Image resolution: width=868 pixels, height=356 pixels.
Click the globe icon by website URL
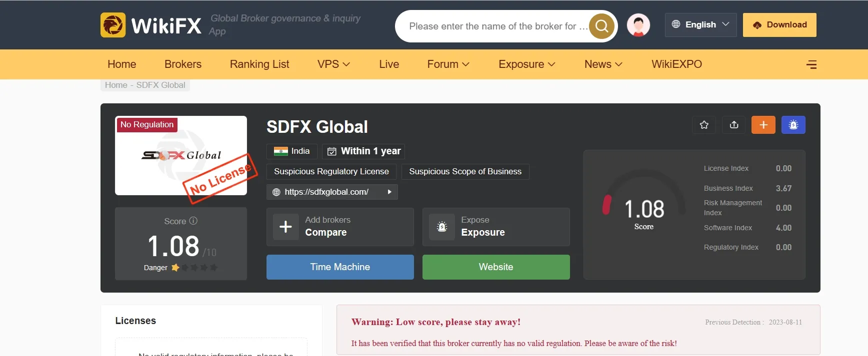tap(276, 192)
